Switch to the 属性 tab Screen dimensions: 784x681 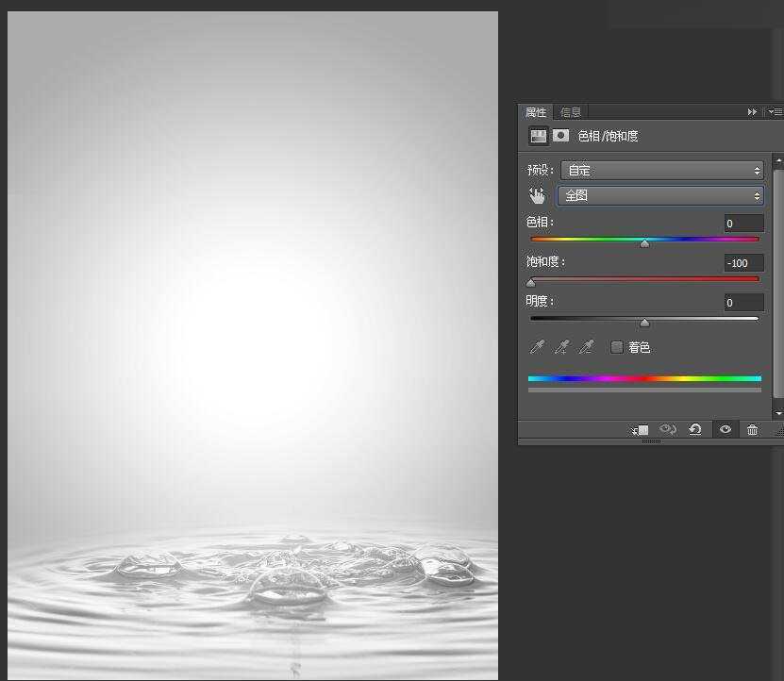536,112
